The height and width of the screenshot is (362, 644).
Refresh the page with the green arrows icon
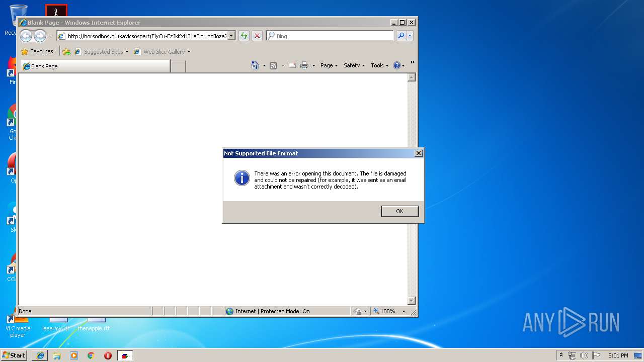tap(244, 36)
